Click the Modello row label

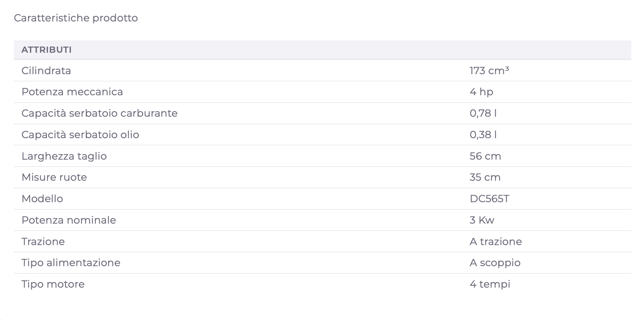click(x=42, y=199)
